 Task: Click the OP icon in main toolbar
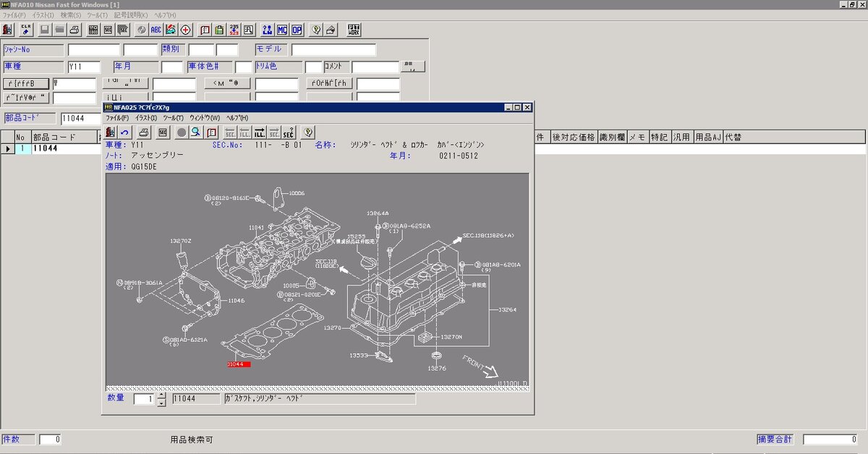[x=296, y=30]
